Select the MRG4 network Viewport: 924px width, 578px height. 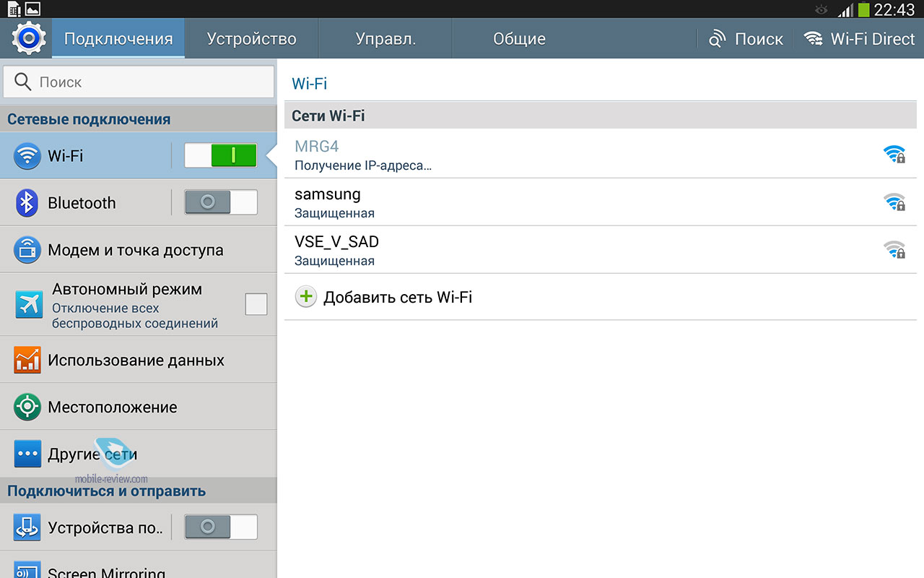tap(601, 155)
